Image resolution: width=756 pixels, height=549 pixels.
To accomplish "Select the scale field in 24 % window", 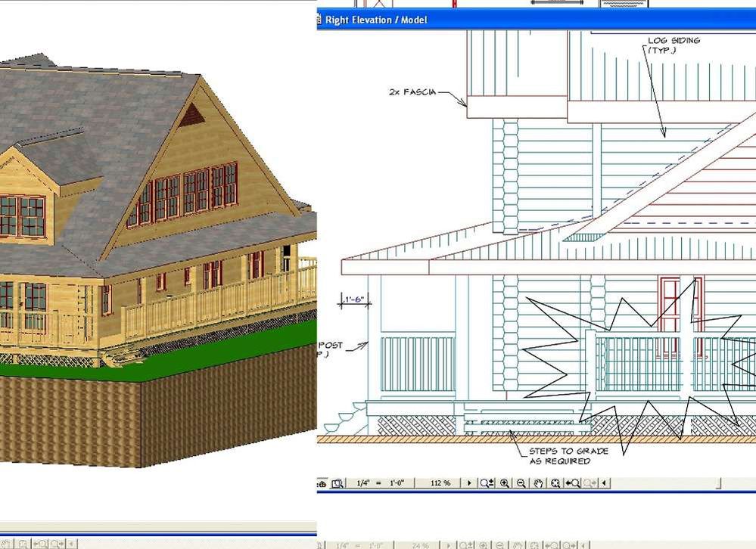I will pos(359,546).
